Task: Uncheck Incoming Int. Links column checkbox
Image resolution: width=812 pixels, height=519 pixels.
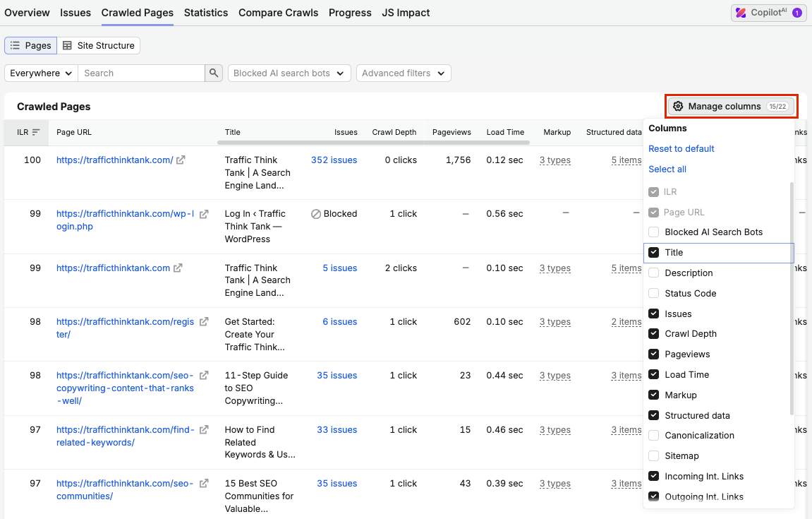Action: pyautogui.click(x=653, y=476)
